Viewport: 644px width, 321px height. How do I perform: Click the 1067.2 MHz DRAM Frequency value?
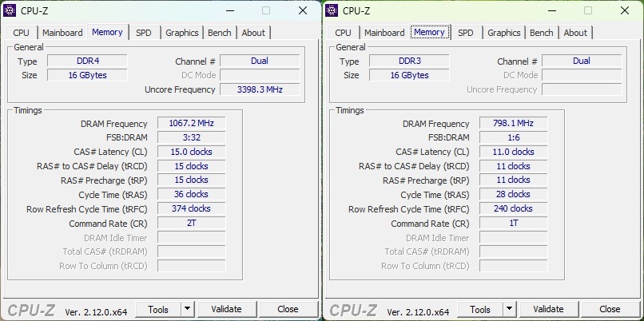(192, 123)
